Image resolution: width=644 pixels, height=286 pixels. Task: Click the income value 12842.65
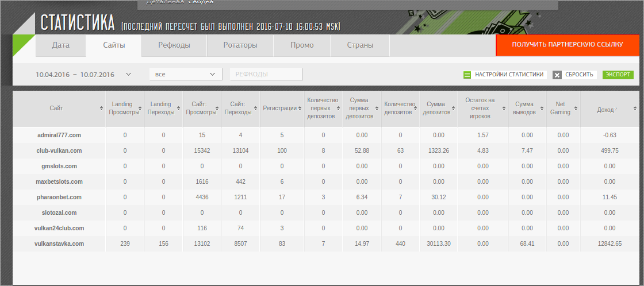coord(610,244)
